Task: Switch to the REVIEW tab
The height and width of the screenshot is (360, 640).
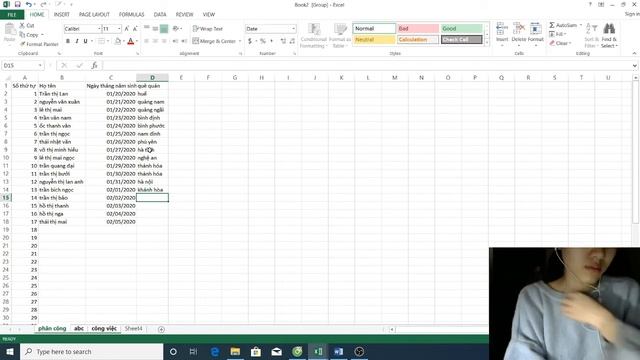Action: pos(184,14)
